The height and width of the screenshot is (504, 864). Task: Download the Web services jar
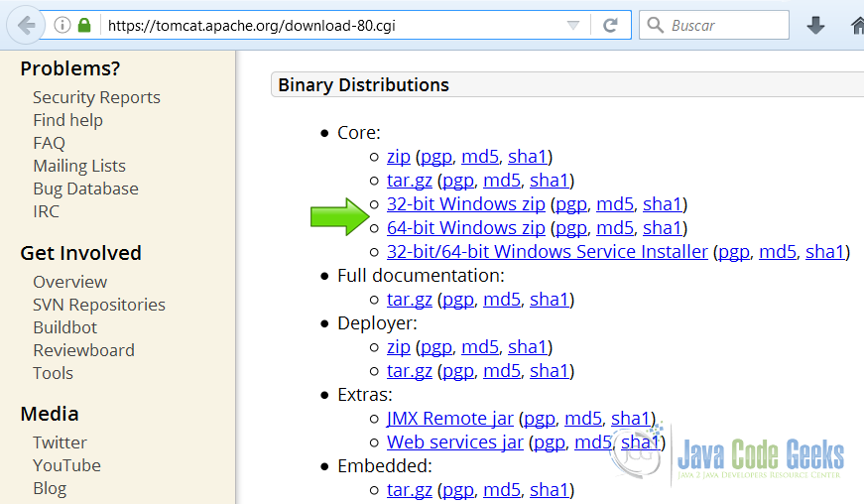(455, 442)
